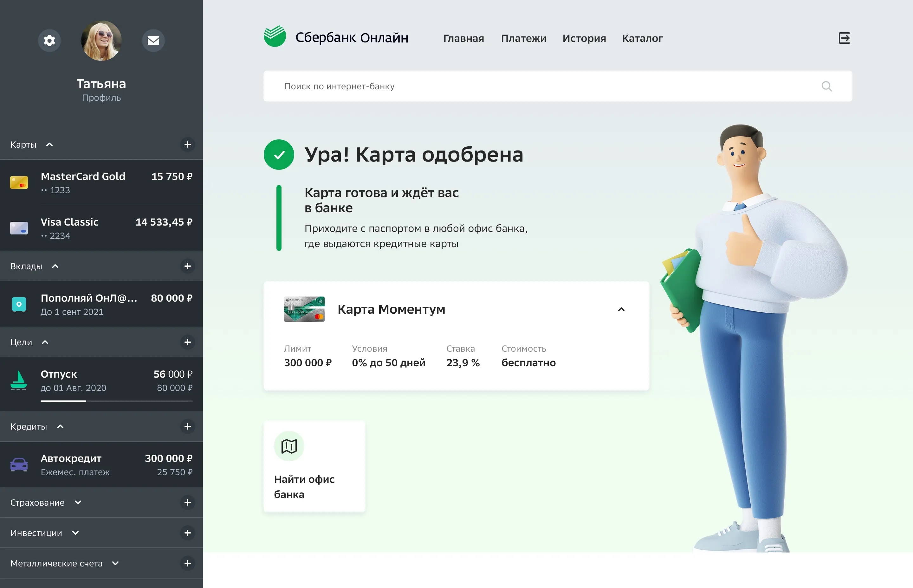Click the 0% до 50 дней condition
The height and width of the screenshot is (588, 913).
tap(389, 363)
